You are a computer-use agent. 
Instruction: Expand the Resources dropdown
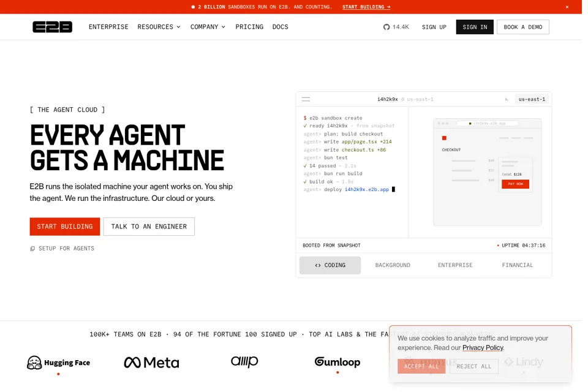(159, 27)
